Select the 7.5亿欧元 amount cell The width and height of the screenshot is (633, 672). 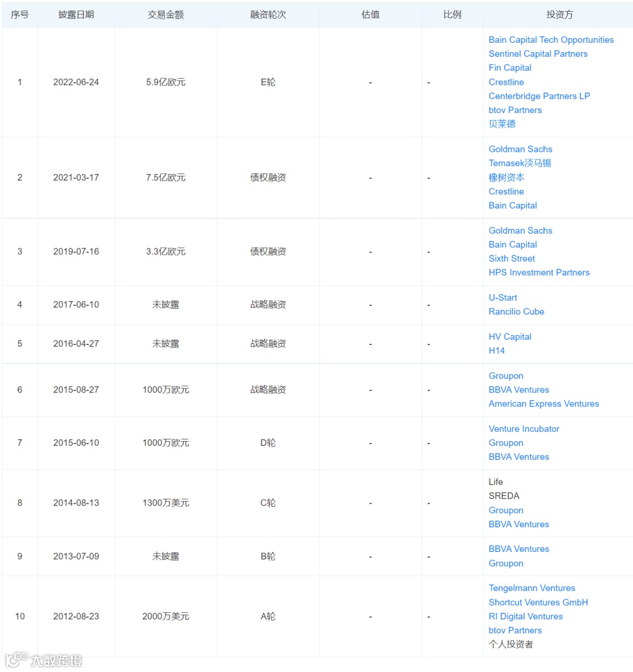click(x=165, y=178)
